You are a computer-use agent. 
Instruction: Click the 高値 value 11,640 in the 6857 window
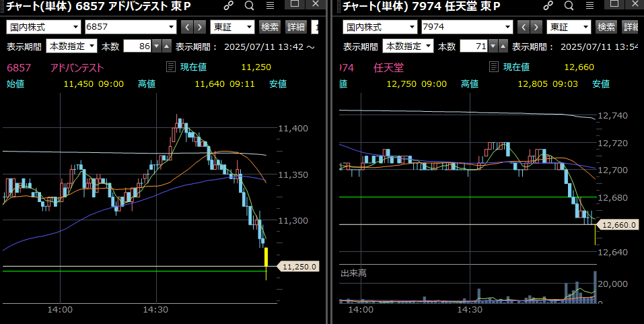click(209, 84)
